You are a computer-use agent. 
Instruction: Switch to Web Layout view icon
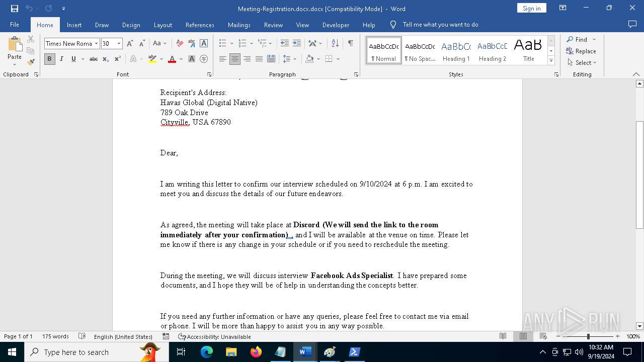pos(543,336)
